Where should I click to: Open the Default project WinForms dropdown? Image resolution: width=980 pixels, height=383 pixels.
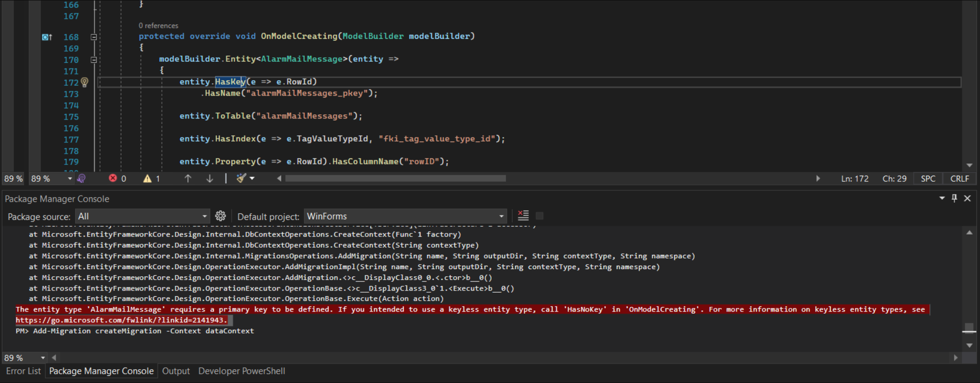405,217
